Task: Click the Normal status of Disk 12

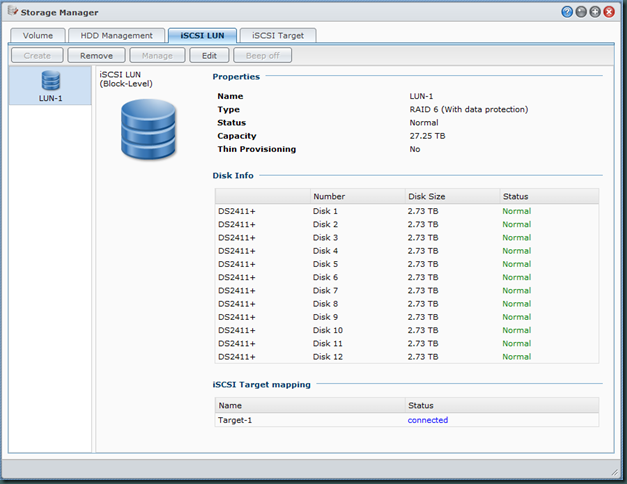Action: 517,356
